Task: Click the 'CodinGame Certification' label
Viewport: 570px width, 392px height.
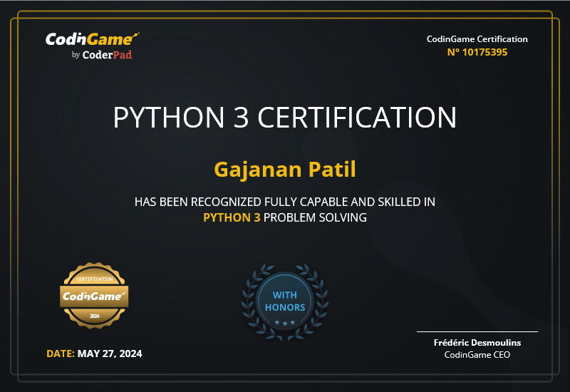Action: [477, 39]
